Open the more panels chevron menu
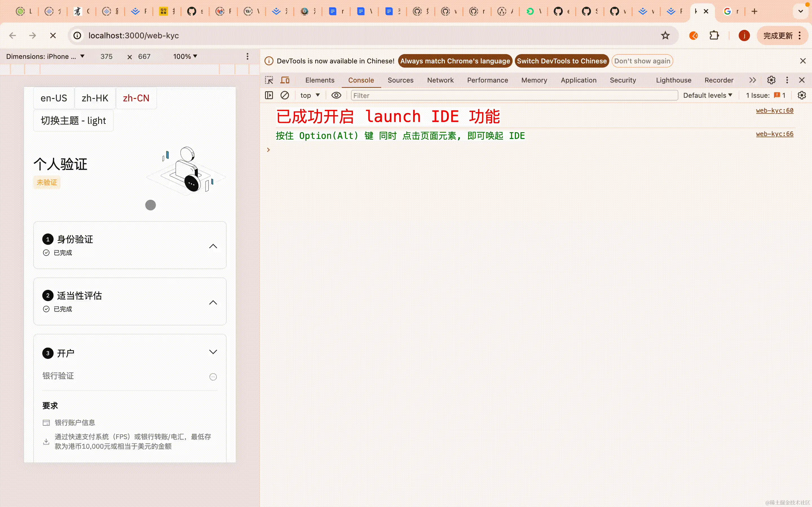The height and width of the screenshot is (507, 812). pyautogui.click(x=752, y=80)
